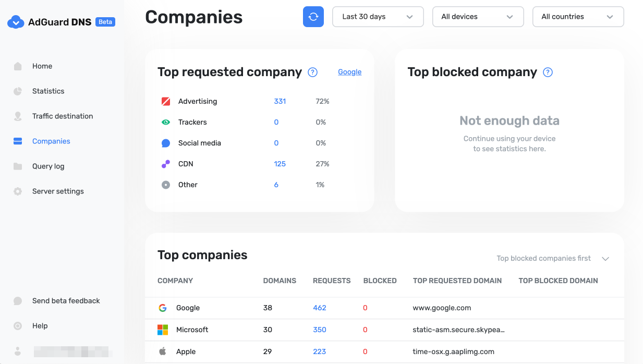Click help icon next to Top requested company

coord(313,72)
